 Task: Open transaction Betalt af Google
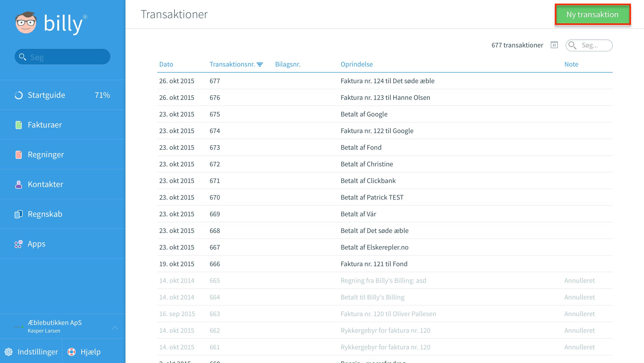[385, 114]
